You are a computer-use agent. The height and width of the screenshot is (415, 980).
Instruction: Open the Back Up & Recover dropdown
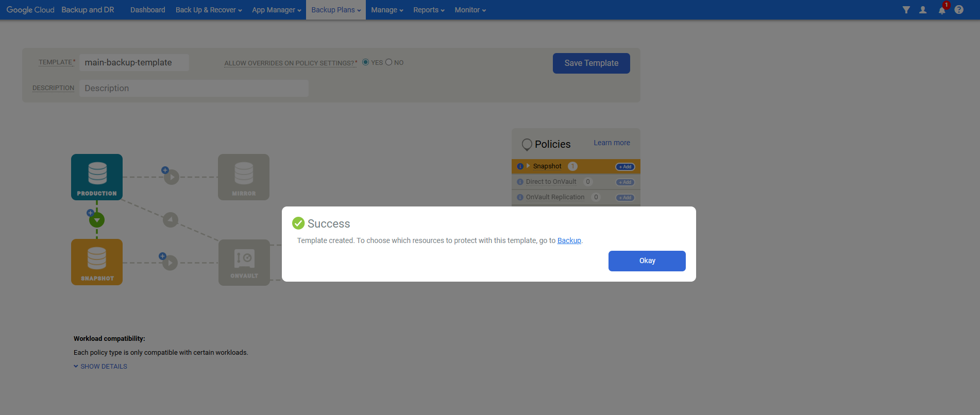pos(209,10)
